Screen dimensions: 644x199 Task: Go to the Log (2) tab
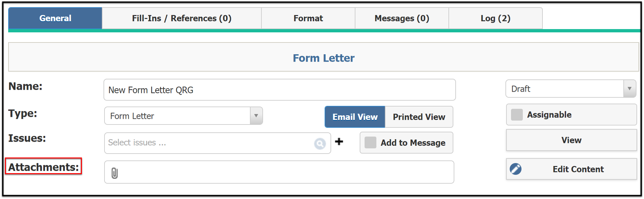pos(496,18)
